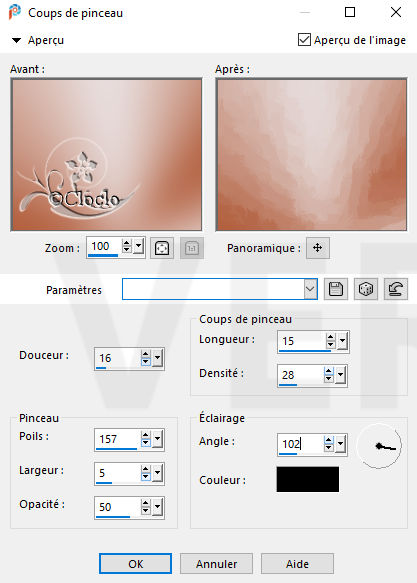Image resolution: width=417 pixels, height=583 pixels.
Task: Click the fit-to-window zoom icon
Action: (x=162, y=248)
